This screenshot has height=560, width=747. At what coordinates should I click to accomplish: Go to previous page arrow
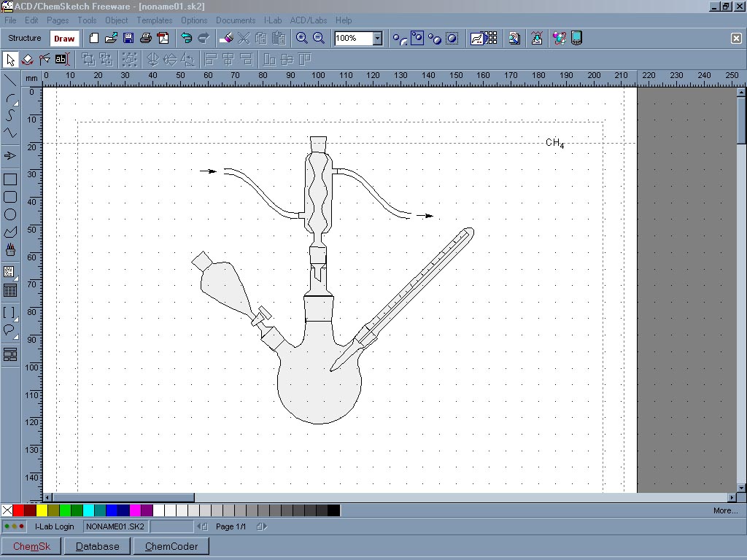tap(203, 526)
